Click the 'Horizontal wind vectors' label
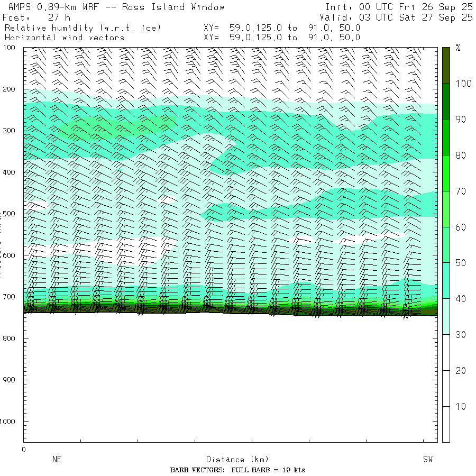476x476 pixels. [x=65, y=38]
